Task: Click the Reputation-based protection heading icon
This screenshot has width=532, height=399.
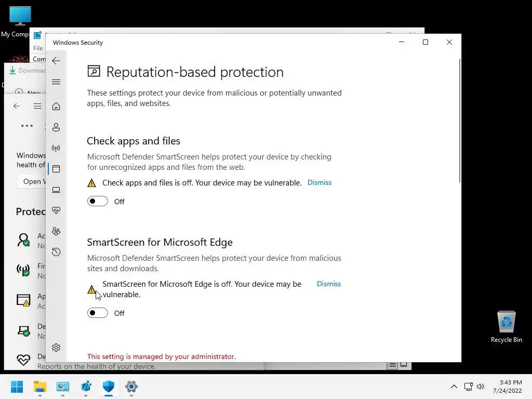Action: point(94,71)
